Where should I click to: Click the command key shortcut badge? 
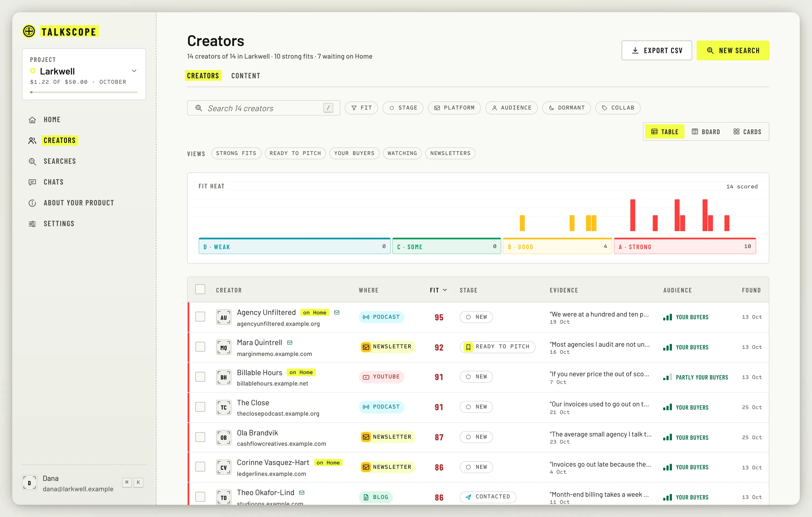tap(127, 482)
